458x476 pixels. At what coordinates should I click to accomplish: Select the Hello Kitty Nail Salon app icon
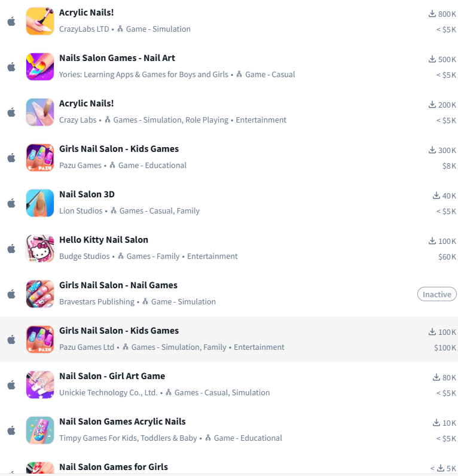coord(40,249)
